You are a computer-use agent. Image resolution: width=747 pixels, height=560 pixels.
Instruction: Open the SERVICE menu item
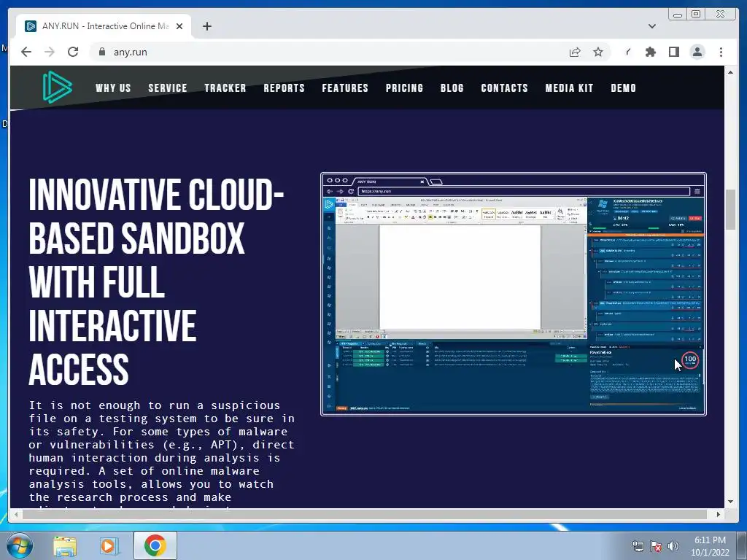point(168,88)
